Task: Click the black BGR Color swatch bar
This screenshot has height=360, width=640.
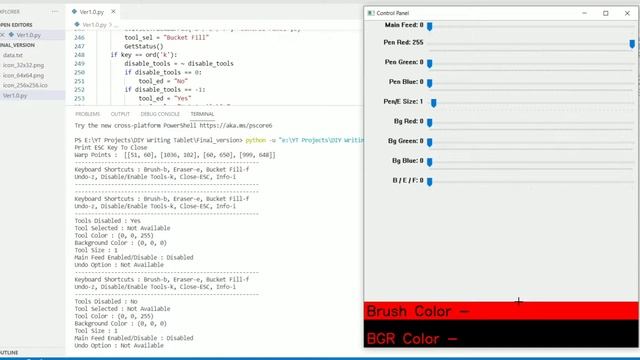Action: (x=501, y=333)
